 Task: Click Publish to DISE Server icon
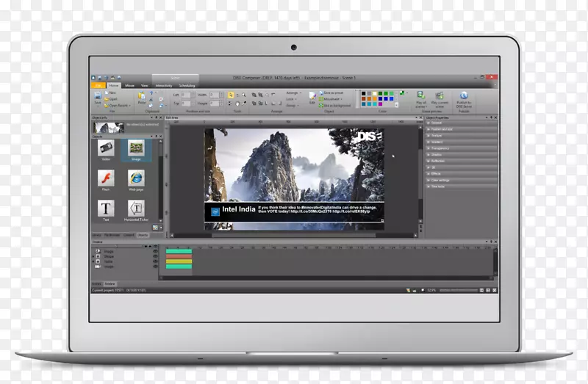(x=464, y=95)
